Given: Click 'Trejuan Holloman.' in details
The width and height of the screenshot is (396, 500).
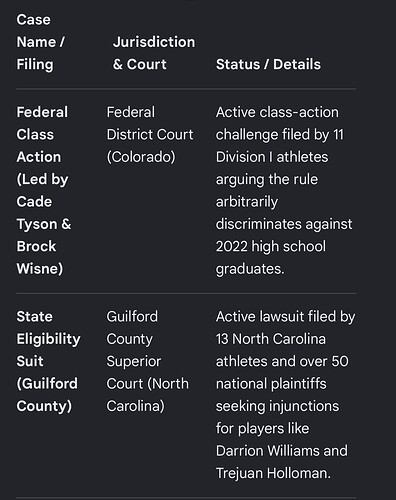Looking at the screenshot, I should tap(273, 473).
